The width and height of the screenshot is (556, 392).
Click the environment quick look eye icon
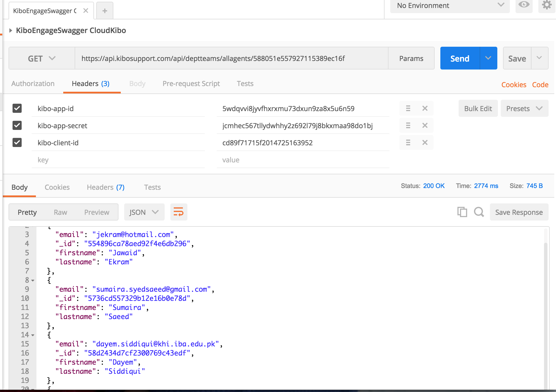[x=524, y=5]
